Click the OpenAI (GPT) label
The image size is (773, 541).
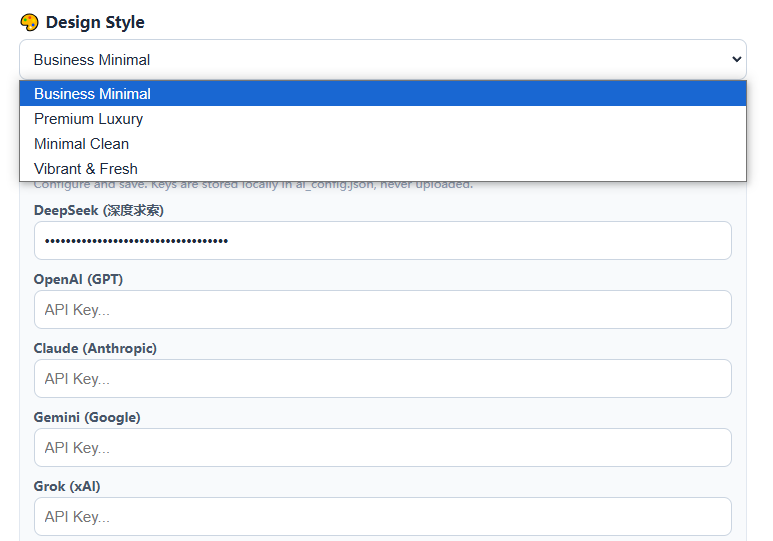coord(78,280)
